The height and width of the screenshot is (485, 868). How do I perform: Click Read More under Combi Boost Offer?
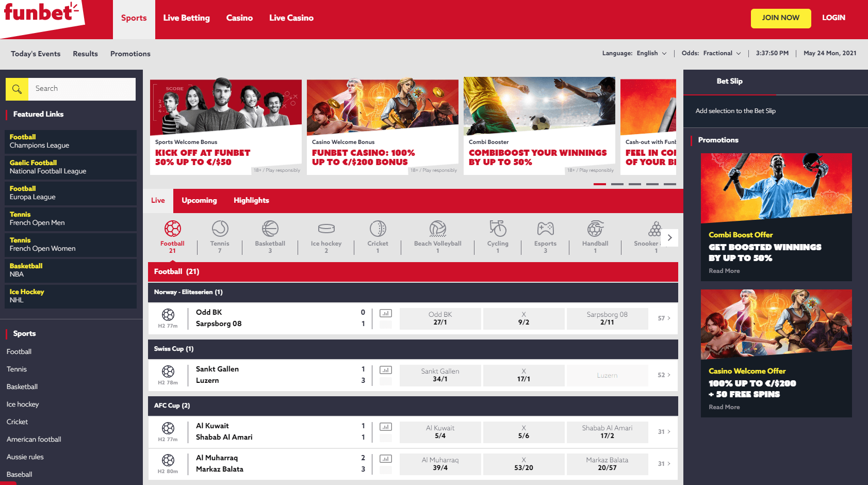(724, 270)
